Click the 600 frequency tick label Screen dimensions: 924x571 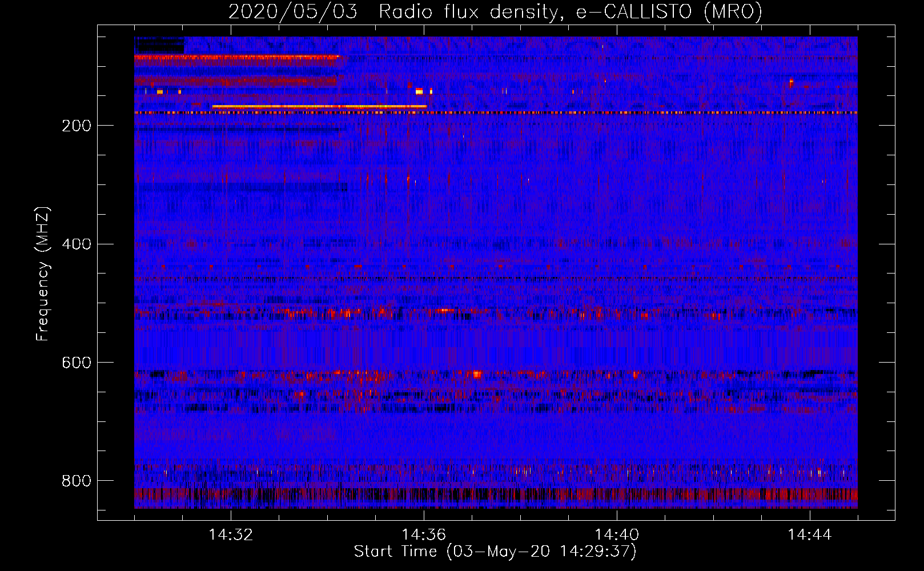point(77,363)
